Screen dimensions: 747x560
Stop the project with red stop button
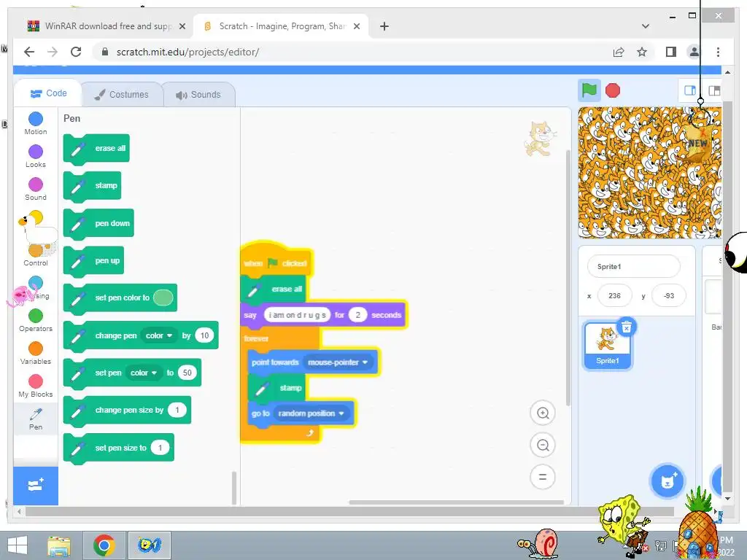click(x=613, y=90)
